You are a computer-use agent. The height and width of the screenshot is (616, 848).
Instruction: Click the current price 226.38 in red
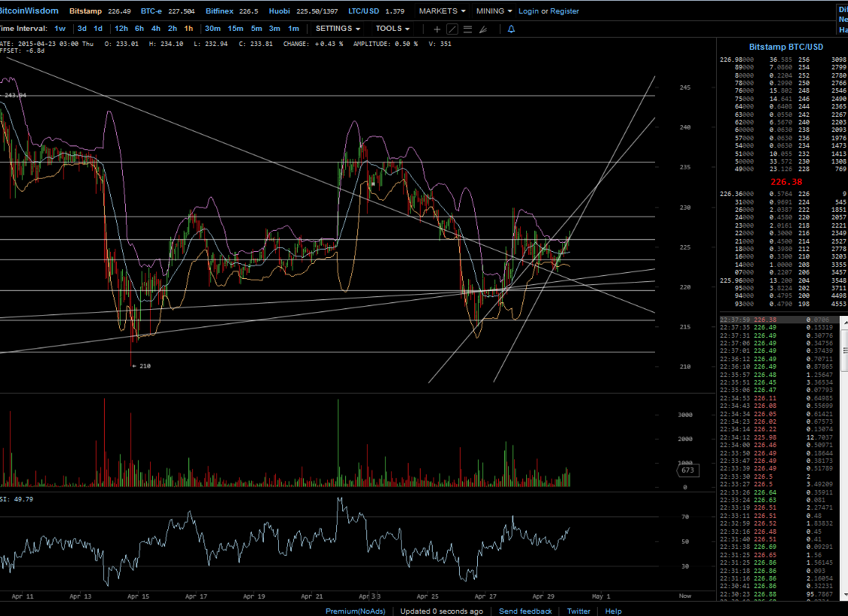point(786,182)
